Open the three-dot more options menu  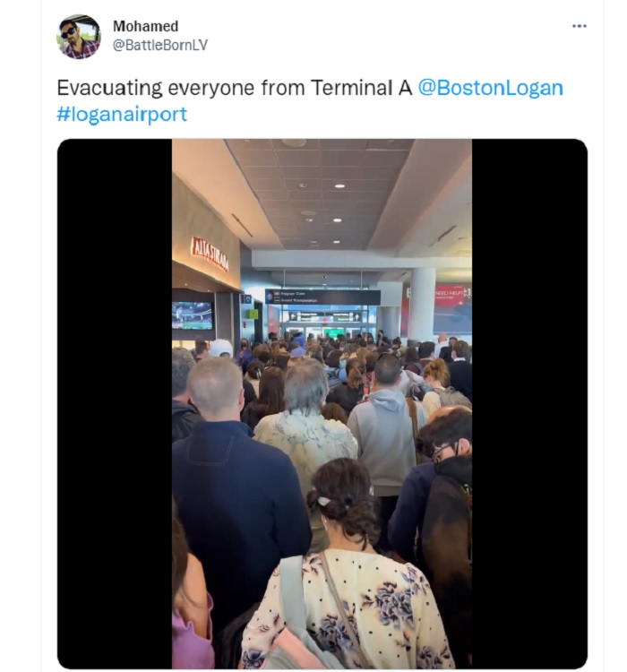click(579, 26)
